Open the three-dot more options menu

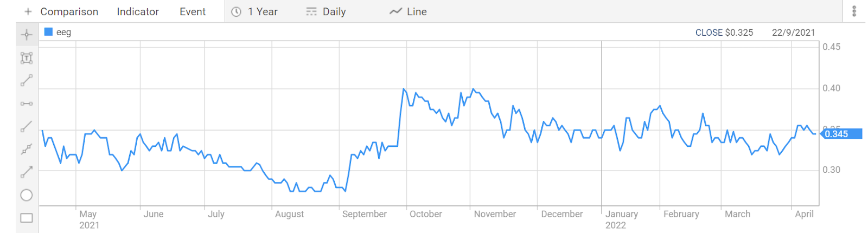(854, 11)
